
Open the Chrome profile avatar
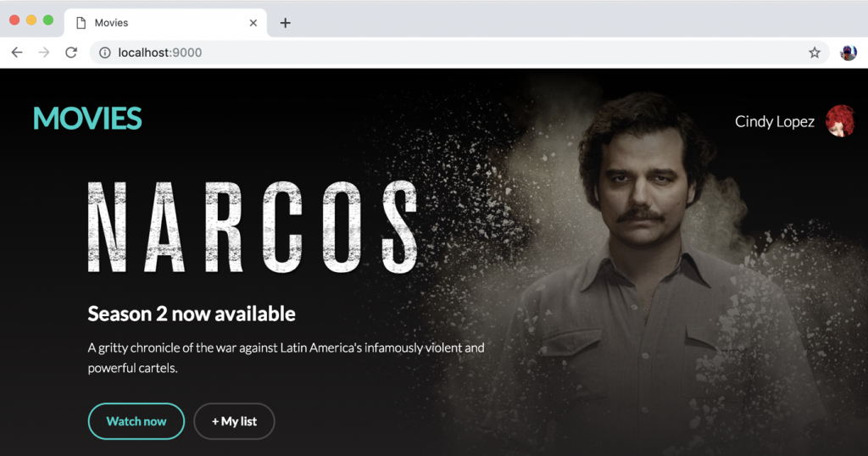(x=848, y=53)
